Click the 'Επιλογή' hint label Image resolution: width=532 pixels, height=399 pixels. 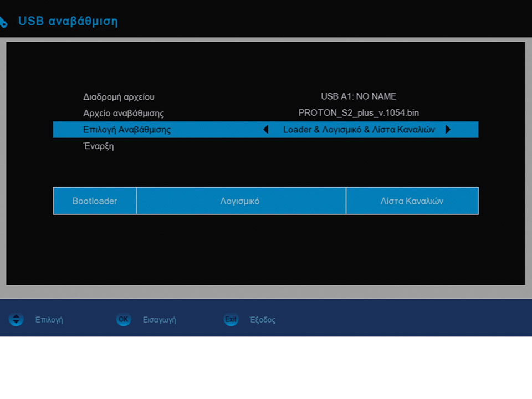pyautogui.click(x=49, y=320)
